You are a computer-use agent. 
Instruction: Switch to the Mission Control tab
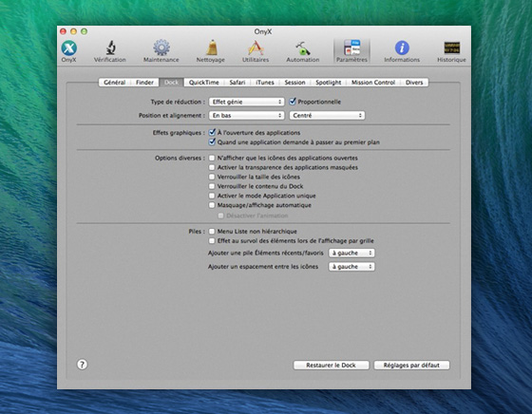click(373, 83)
